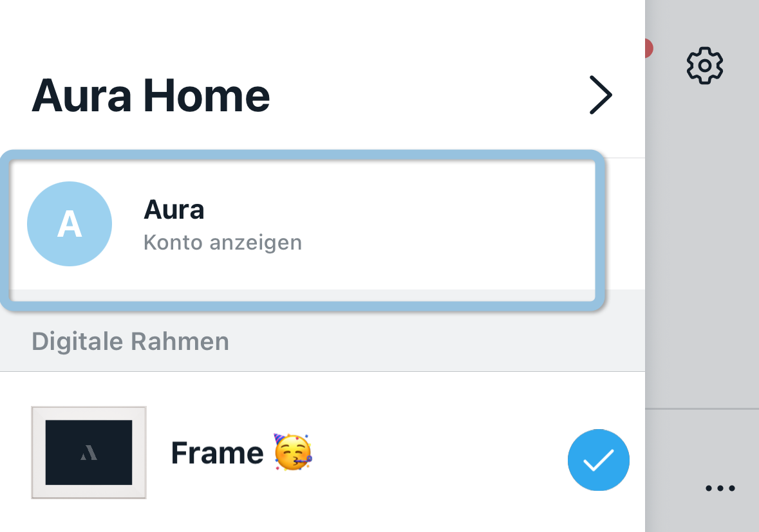Select the 'Digitale Rahmen' section header
Screen dimensions: 759x532
point(130,341)
